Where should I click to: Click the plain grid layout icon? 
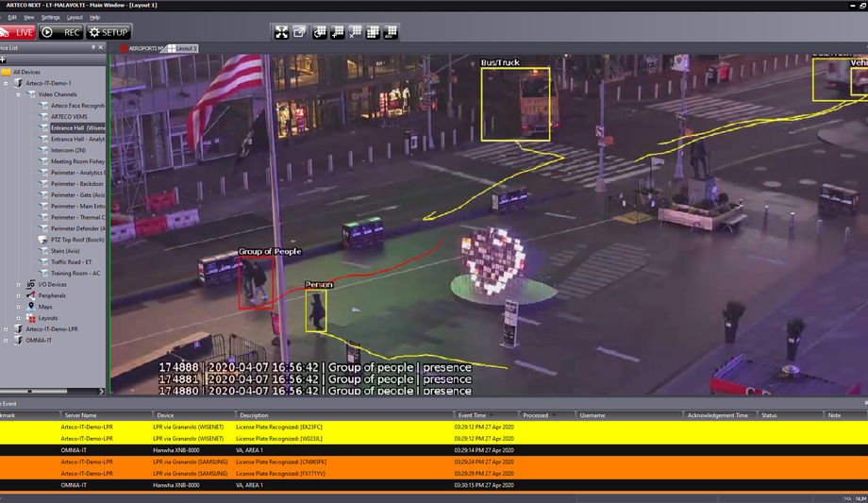coord(373,32)
